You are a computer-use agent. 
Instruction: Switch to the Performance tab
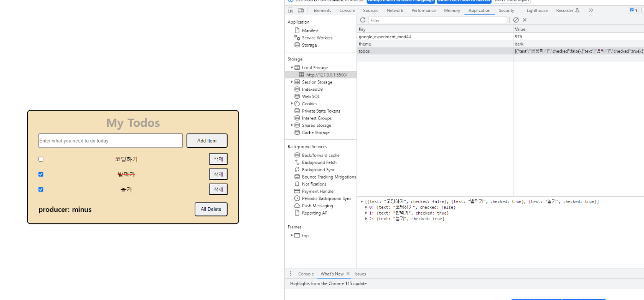(423, 11)
